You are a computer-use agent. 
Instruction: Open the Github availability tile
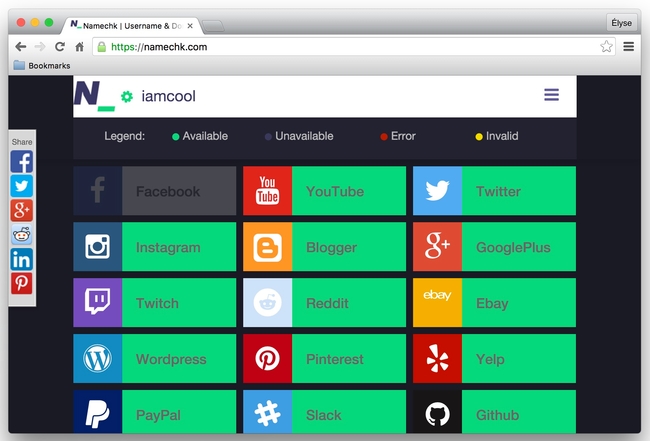(x=494, y=415)
